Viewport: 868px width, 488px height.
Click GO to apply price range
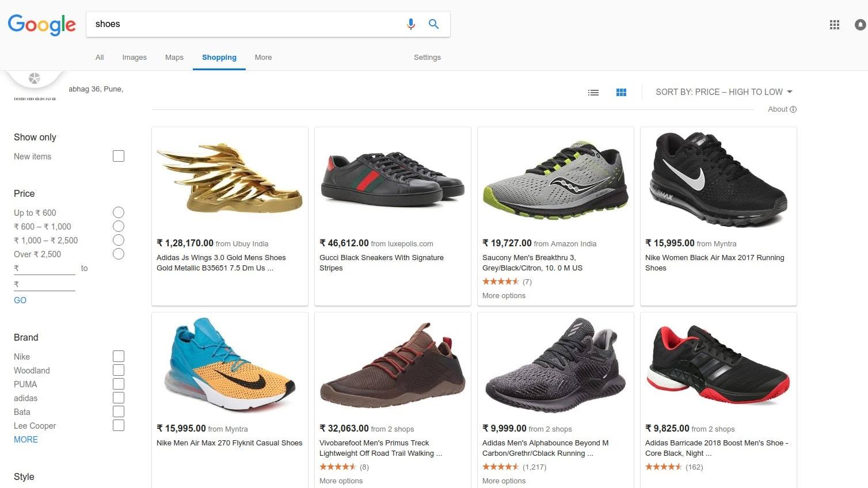[x=20, y=300]
